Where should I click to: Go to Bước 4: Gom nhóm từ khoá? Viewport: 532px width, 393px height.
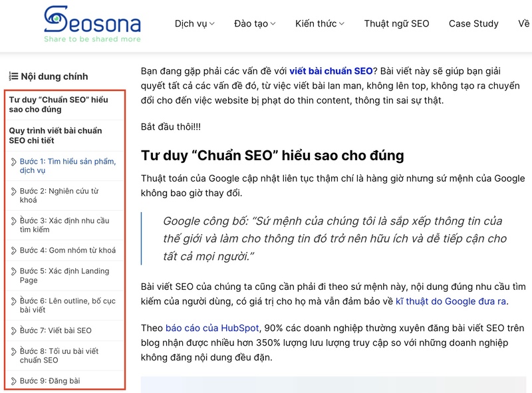(68, 251)
